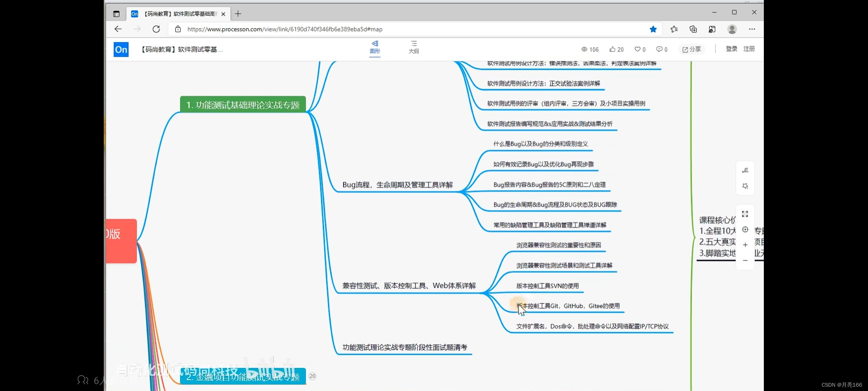Enter fullscreen mode via side toolbar icon
Viewport: 868px width, 391px height.
point(745,214)
